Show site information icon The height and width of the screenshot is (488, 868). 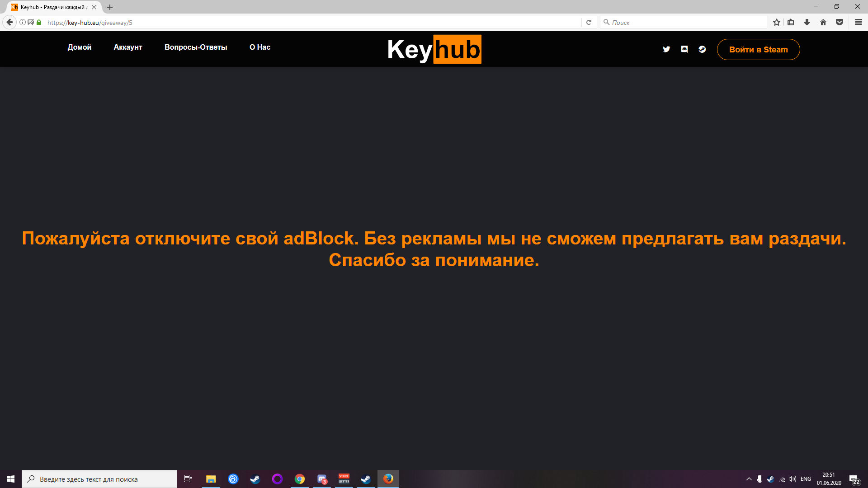[x=22, y=22]
